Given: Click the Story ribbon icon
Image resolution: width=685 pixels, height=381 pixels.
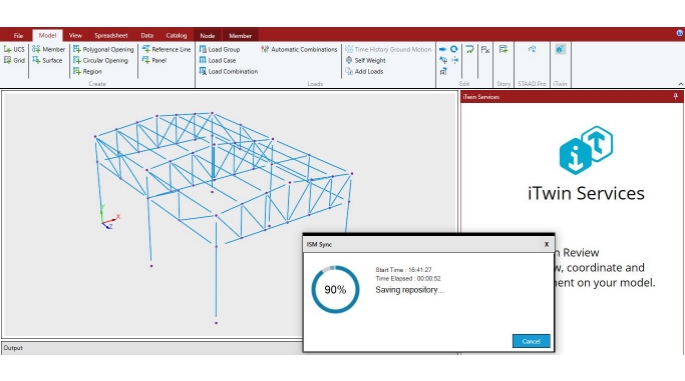Looking at the screenshot, I should 503,49.
